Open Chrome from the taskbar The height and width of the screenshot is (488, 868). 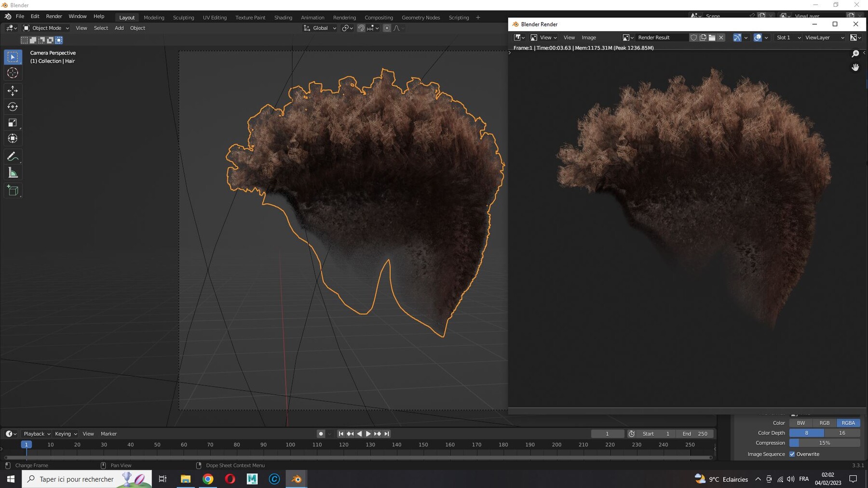(208, 479)
